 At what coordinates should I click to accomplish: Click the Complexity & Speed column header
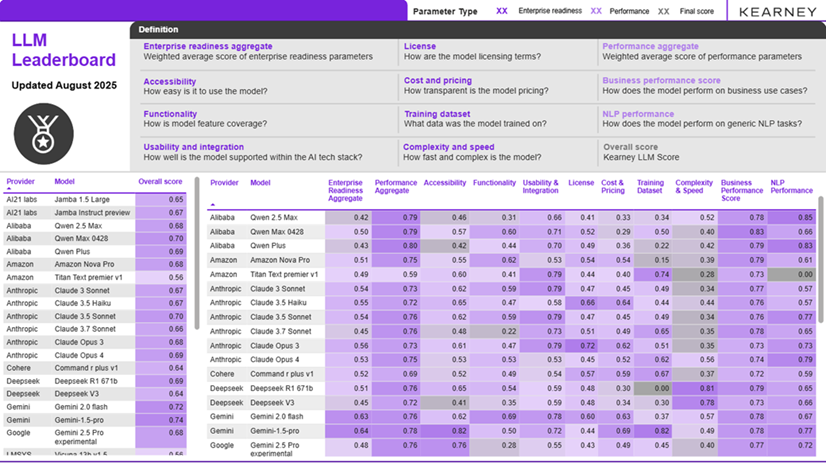pyautogui.click(x=694, y=187)
